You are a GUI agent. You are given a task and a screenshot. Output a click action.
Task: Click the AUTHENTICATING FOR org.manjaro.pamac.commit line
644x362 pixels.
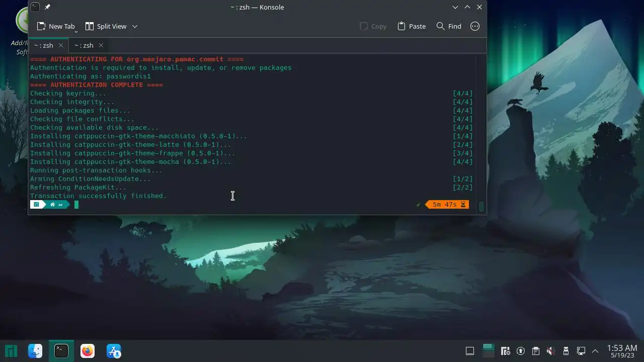tap(137, 59)
